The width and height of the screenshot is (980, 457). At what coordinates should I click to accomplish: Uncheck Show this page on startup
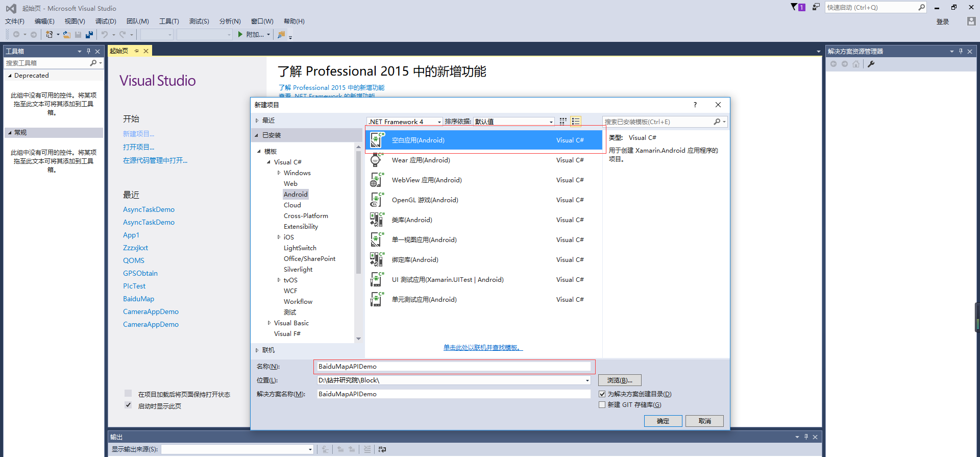(x=128, y=405)
